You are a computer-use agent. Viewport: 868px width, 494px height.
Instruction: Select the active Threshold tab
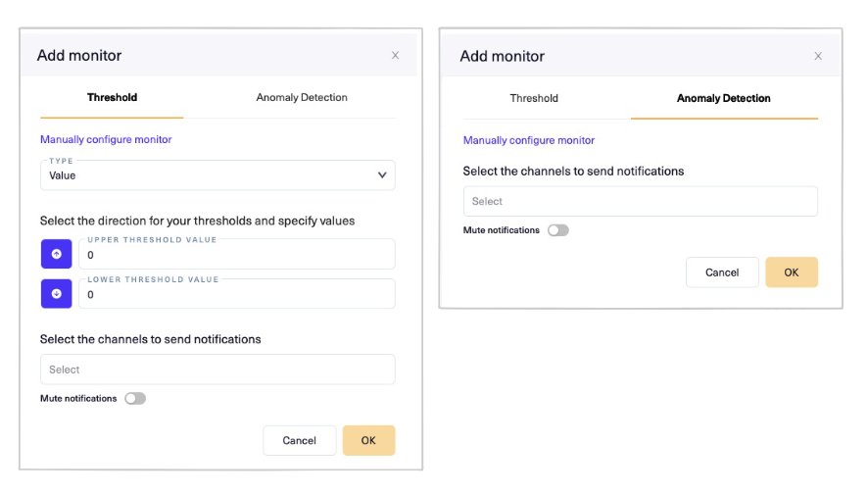tap(112, 98)
